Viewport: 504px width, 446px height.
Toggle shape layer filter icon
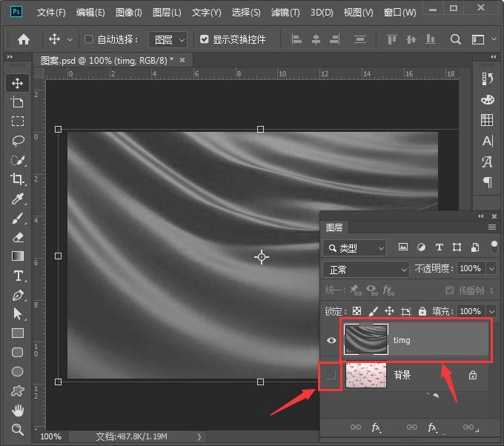coord(457,247)
